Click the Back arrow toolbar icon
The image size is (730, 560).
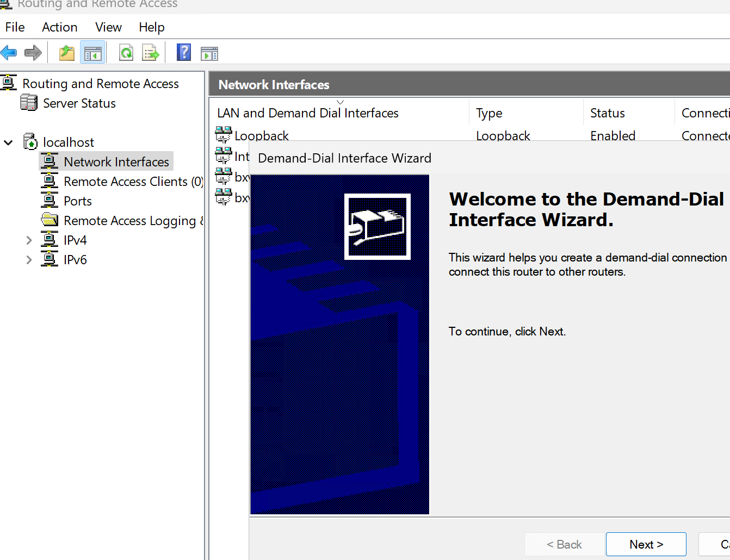(x=9, y=53)
